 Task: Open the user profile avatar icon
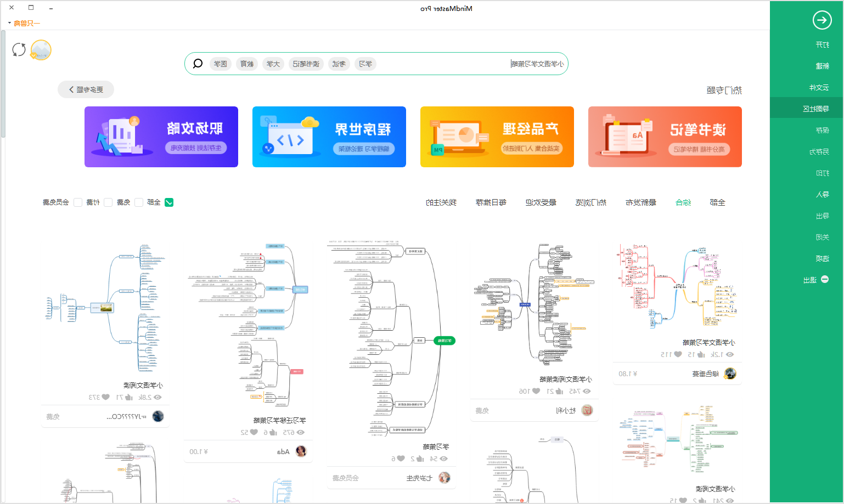pyautogui.click(x=41, y=50)
